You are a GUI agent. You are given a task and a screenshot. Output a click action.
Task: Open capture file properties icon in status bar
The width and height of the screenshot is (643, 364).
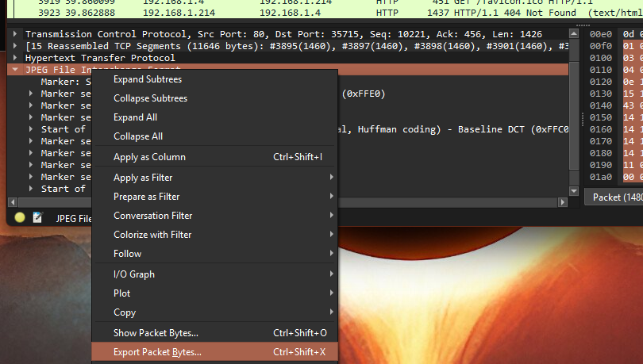(x=37, y=217)
